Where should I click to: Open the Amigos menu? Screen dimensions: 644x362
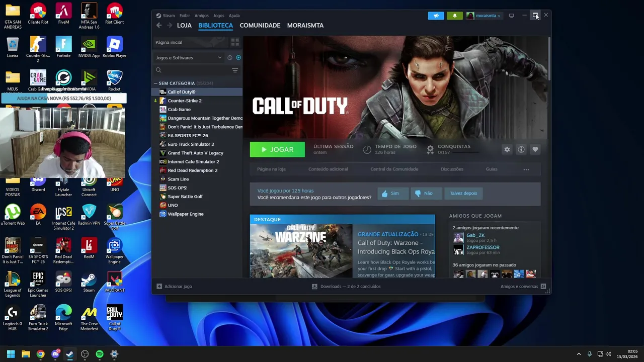pyautogui.click(x=201, y=16)
